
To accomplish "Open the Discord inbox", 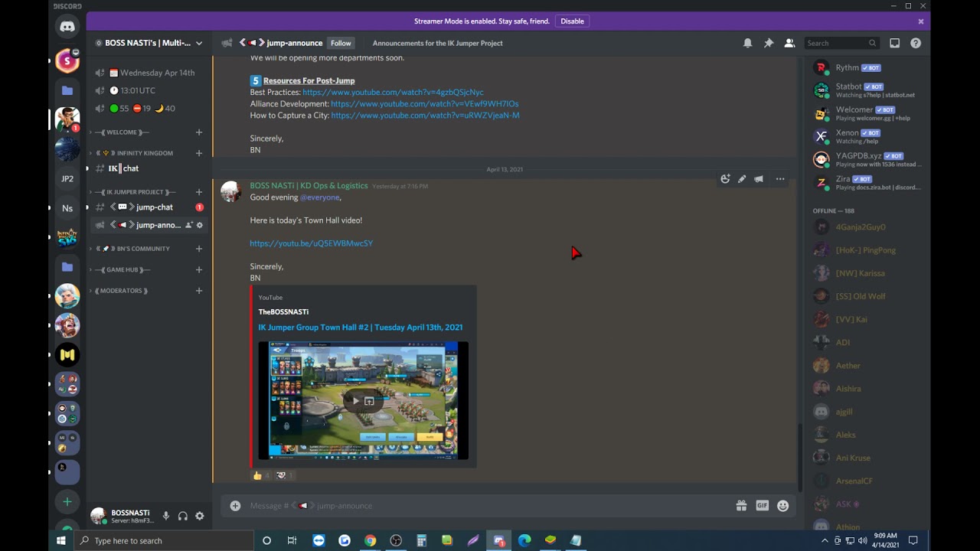I will 894,44.
